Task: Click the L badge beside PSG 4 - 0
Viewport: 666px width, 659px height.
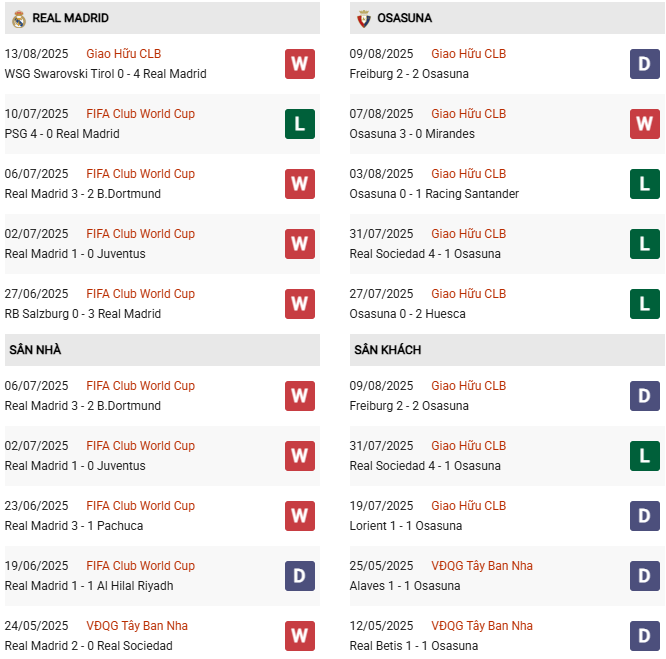Action: click(299, 124)
